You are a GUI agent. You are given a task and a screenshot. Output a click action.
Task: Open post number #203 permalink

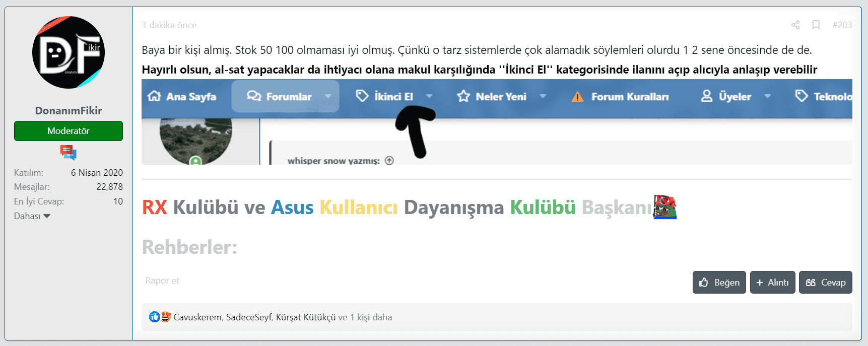coord(842,25)
